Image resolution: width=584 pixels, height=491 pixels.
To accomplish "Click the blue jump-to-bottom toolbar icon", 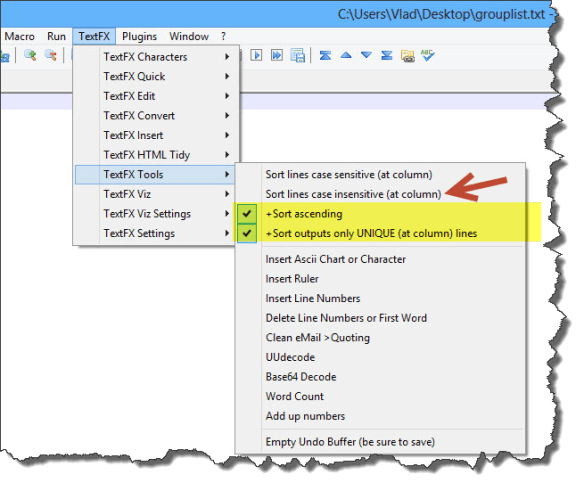I will pyautogui.click(x=387, y=56).
